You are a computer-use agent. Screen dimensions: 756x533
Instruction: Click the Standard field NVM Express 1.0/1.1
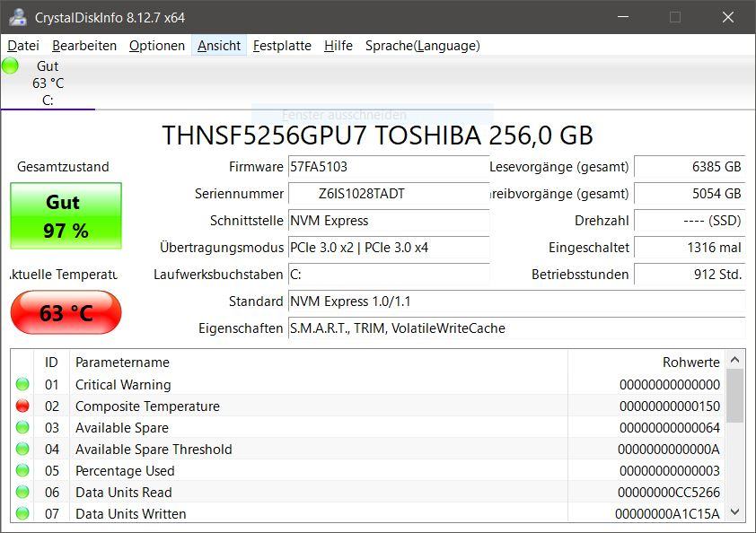tap(517, 301)
